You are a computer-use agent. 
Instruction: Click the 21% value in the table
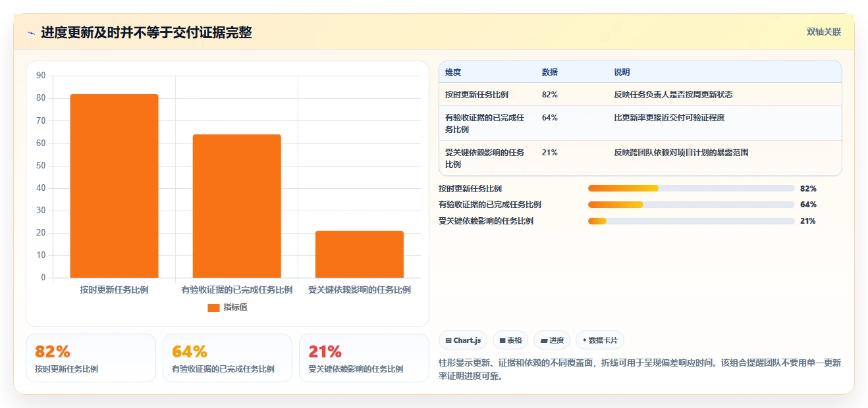point(550,153)
